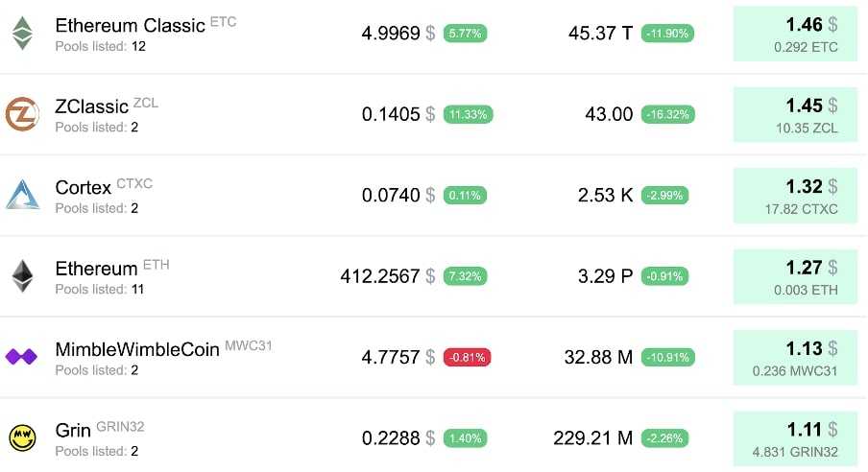
Task: Open the MimbleWimbleCoin name link
Action: [x=137, y=349]
